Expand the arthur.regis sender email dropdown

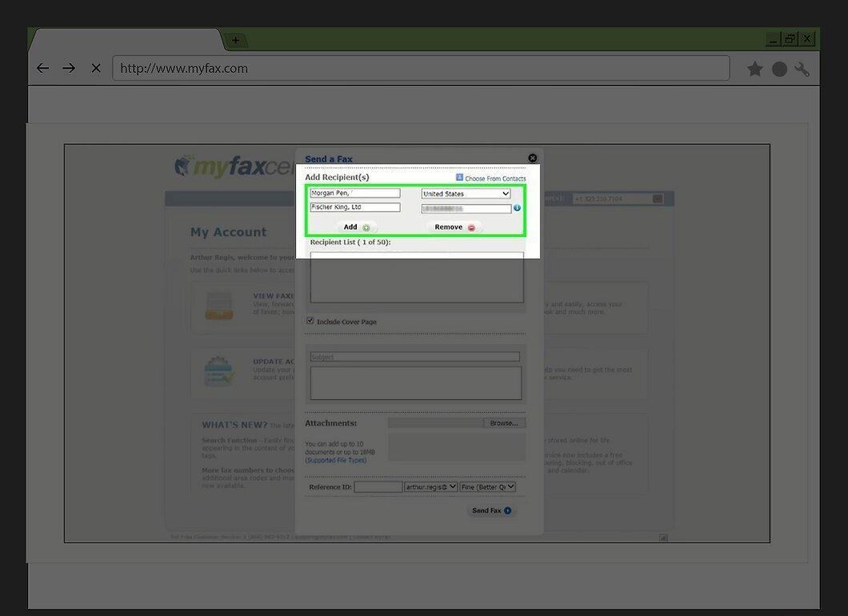pyautogui.click(x=431, y=486)
